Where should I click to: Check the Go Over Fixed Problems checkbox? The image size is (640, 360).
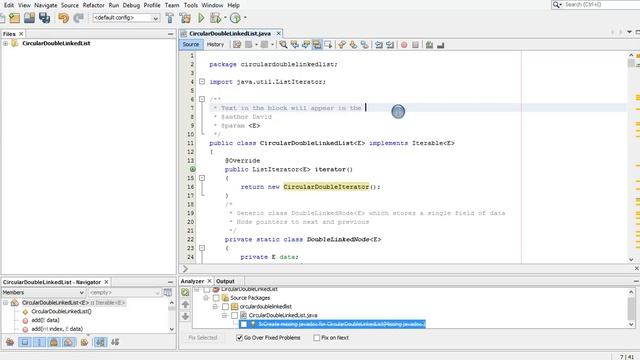tap(240, 338)
